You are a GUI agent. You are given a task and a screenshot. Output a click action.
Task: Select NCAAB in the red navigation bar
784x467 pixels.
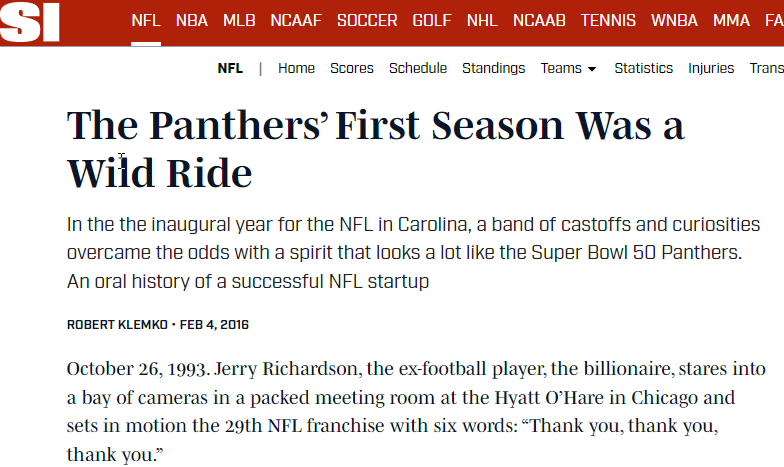[x=539, y=20]
